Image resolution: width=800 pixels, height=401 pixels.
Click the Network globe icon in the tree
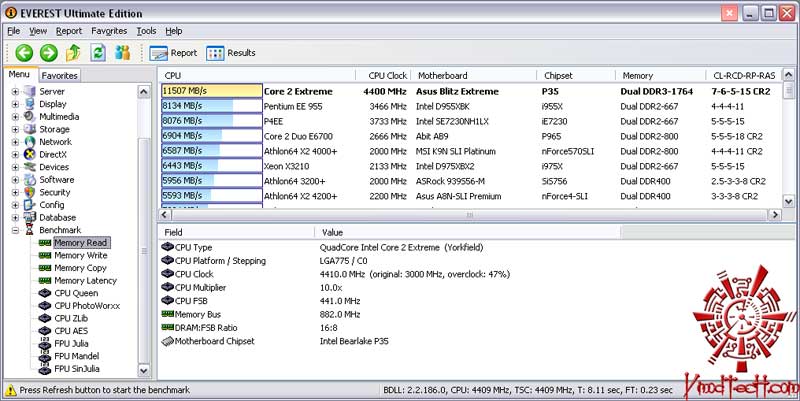[x=30, y=142]
